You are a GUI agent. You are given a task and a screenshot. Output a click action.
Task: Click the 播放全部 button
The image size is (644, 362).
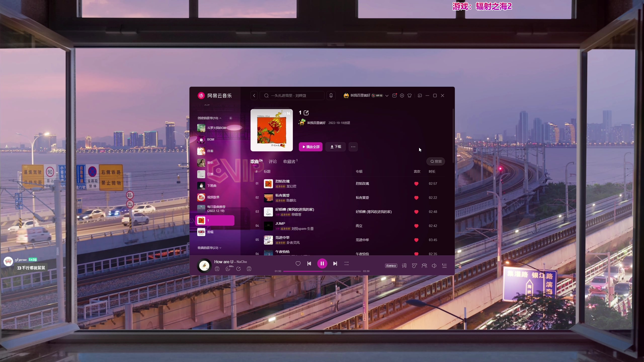pos(311,147)
